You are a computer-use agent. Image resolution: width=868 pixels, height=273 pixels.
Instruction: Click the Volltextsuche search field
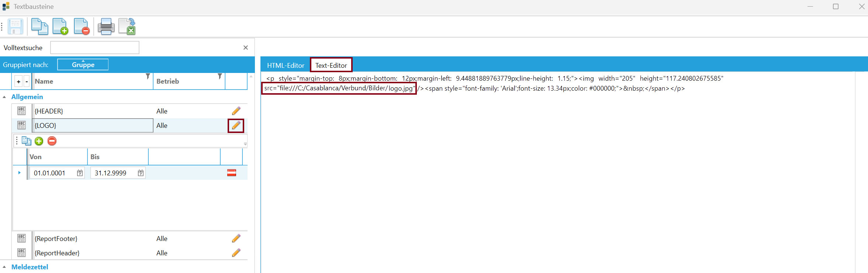pos(95,48)
